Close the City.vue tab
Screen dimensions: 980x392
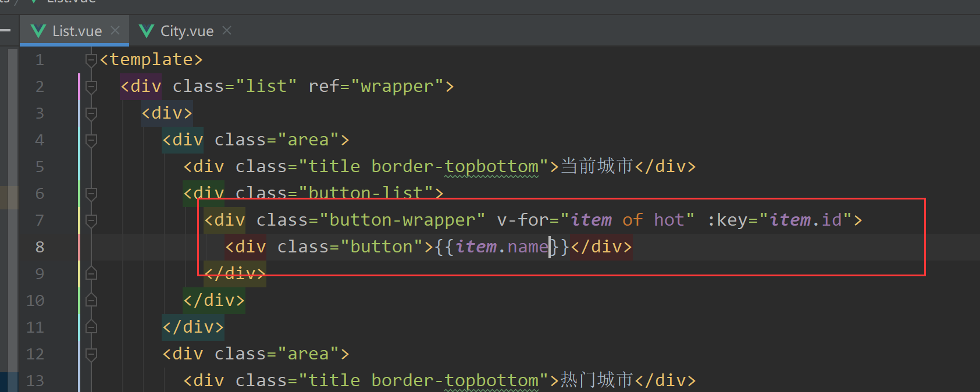pyautogui.click(x=227, y=30)
